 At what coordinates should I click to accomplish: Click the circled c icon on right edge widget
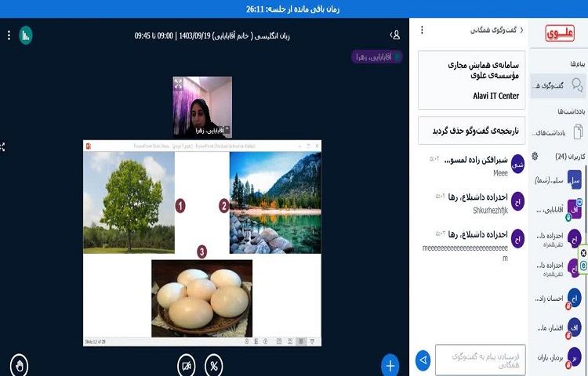[583, 266]
